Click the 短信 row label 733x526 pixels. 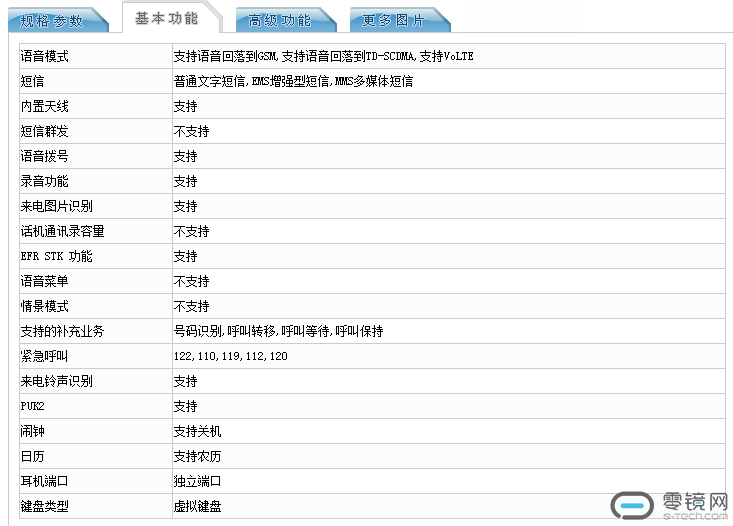tap(32, 81)
